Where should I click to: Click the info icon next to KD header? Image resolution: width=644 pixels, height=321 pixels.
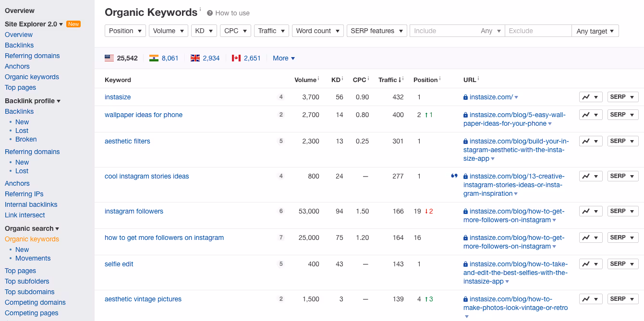tap(342, 79)
